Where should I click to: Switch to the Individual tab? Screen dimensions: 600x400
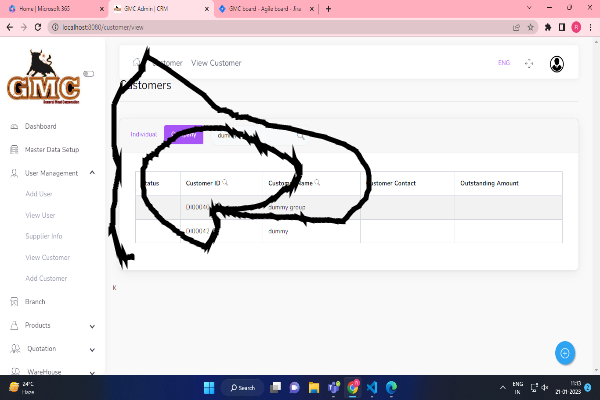[144, 134]
